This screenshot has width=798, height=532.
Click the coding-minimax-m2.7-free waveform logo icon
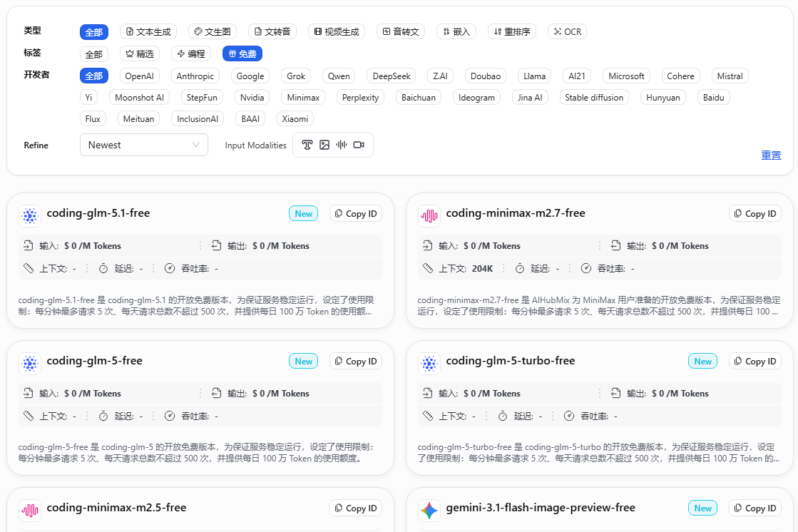pyautogui.click(x=429, y=216)
